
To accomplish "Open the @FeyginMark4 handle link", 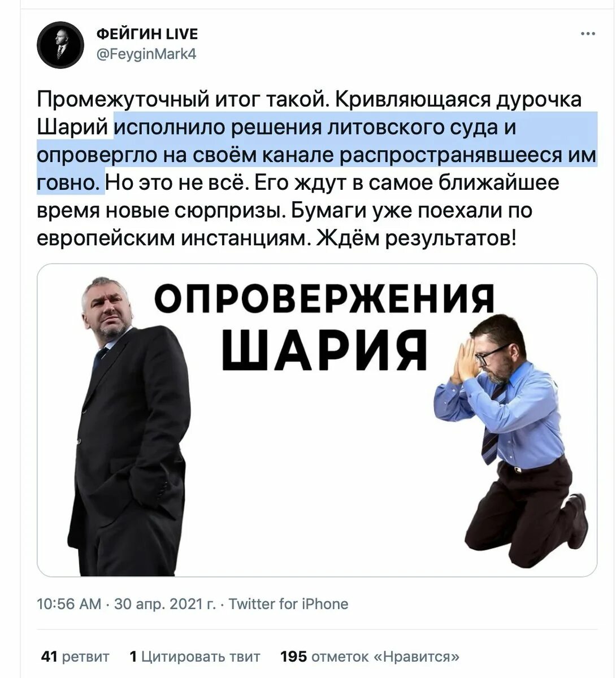I will pyautogui.click(x=146, y=55).
